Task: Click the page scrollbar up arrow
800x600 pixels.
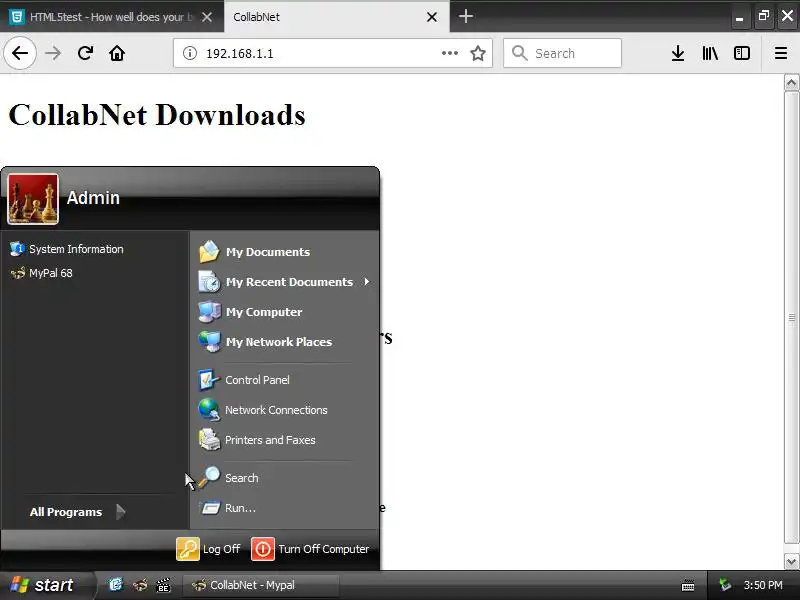Action: coord(791,82)
